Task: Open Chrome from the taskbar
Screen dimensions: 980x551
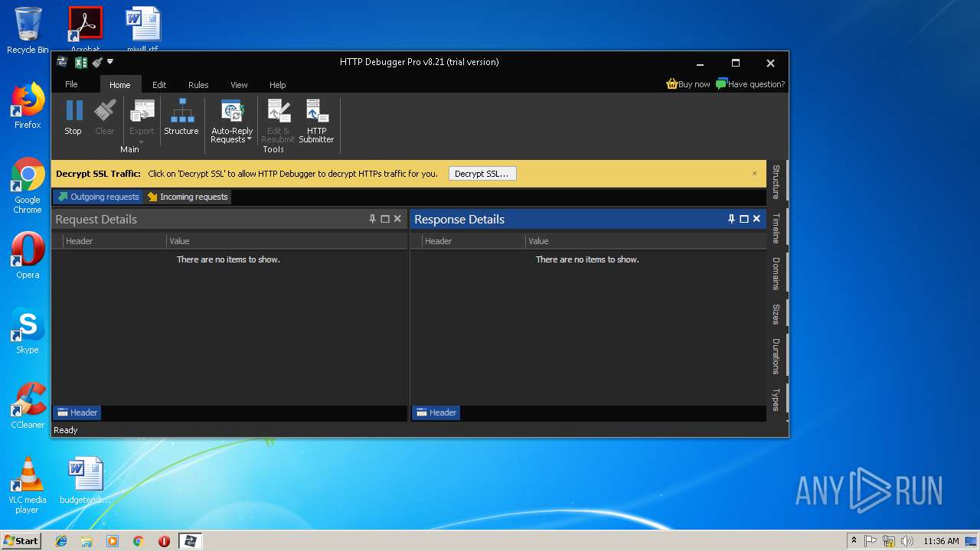Action: (139, 541)
